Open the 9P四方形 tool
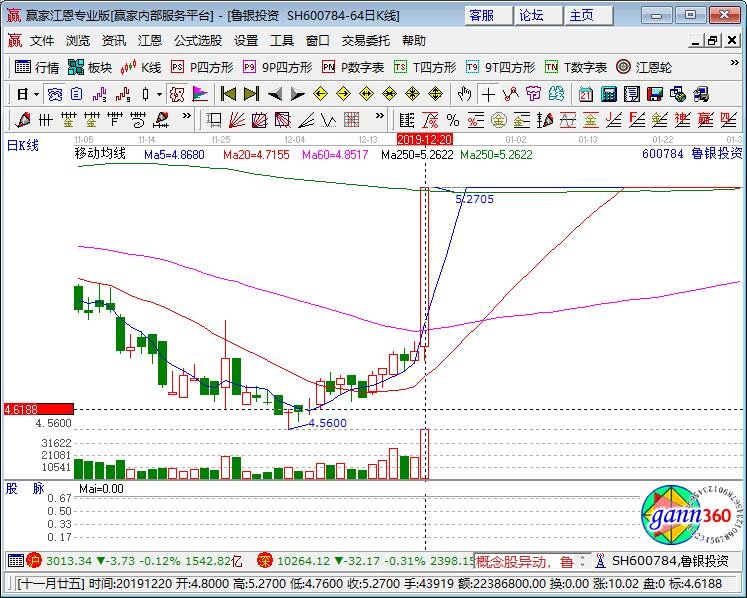The width and height of the screenshot is (747, 598). (x=277, y=68)
